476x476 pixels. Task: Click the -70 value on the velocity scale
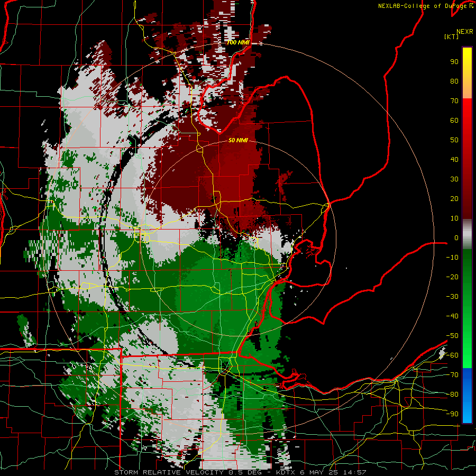pos(452,375)
